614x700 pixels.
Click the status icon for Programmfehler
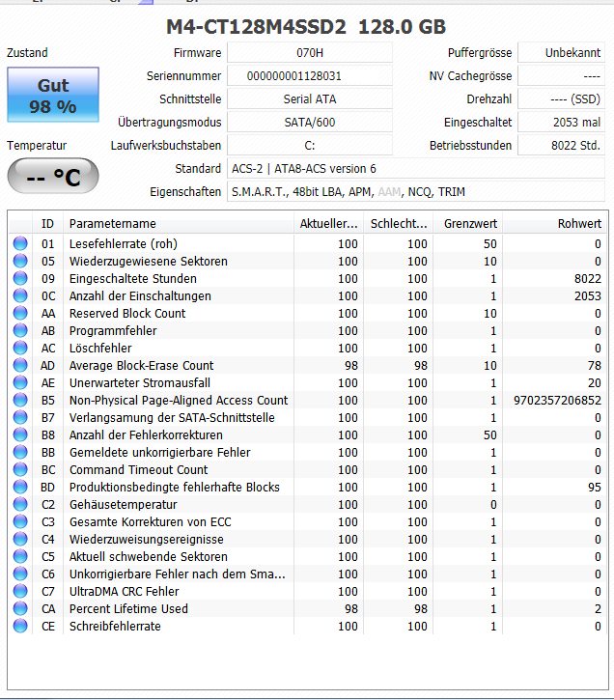pos(20,330)
